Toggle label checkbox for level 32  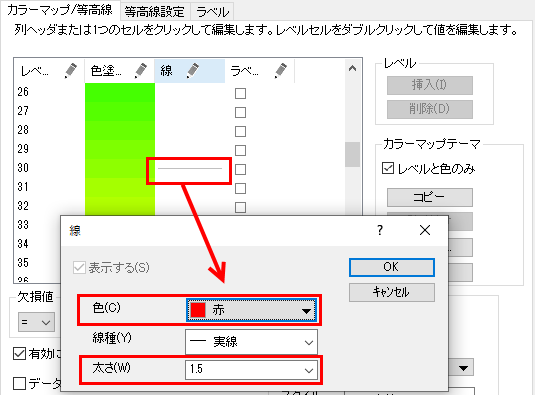(241, 207)
